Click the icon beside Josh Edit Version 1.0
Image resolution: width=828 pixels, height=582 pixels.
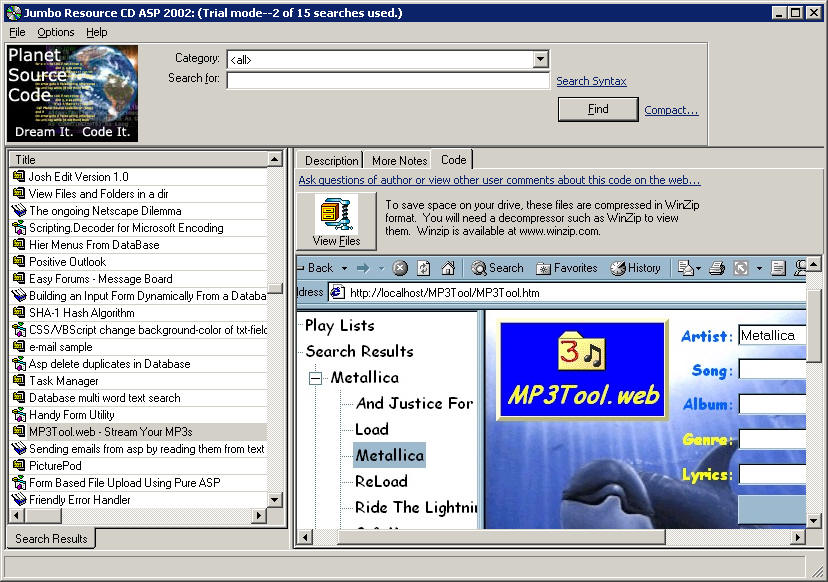[x=19, y=176]
